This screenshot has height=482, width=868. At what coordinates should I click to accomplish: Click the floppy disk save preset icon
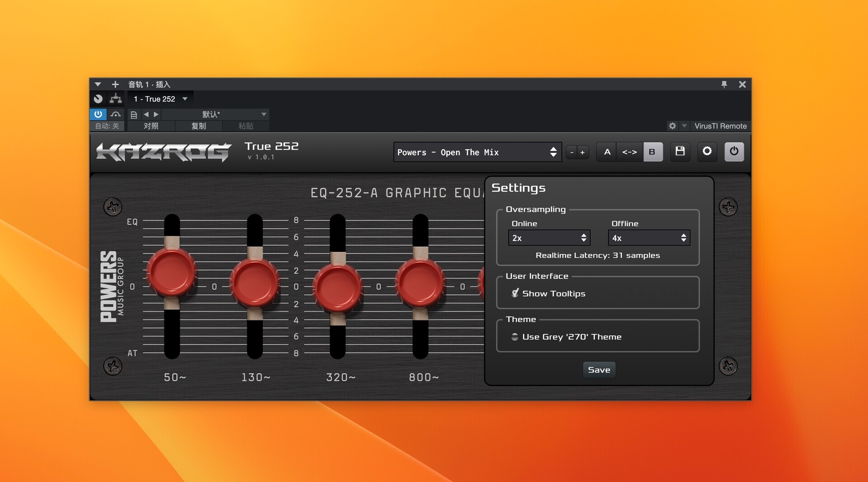click(x=680, y=151)
